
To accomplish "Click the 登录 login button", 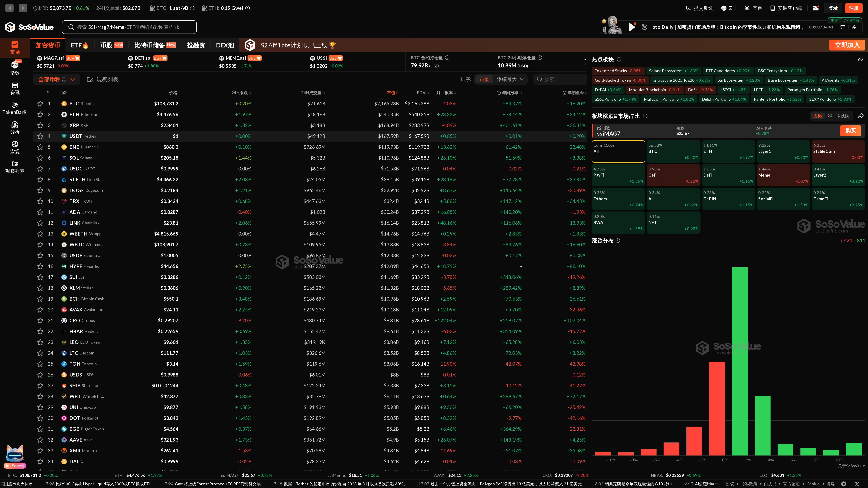I will [833, 8].
